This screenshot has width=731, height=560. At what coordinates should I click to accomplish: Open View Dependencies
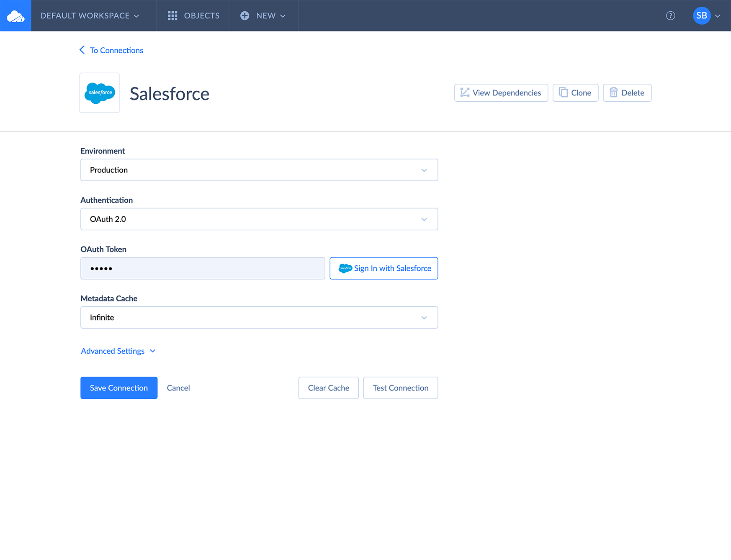tap(501, 92)
